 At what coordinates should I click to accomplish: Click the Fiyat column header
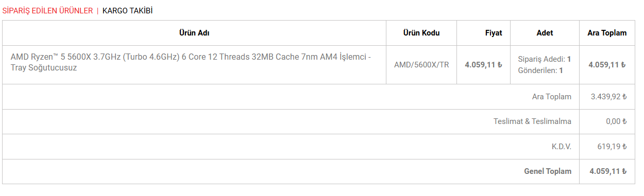pos(493,33)
